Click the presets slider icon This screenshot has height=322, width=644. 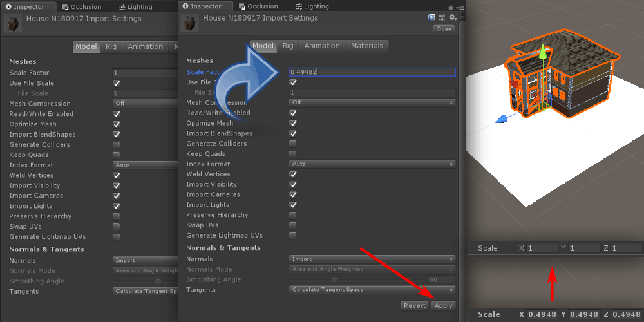[x=442, y=17]
